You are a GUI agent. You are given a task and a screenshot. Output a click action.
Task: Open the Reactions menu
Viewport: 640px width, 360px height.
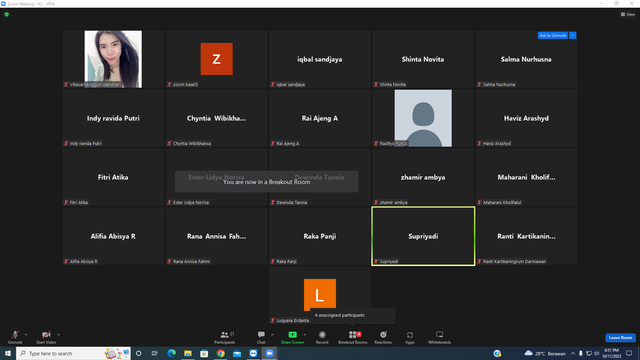coord(383,337)
